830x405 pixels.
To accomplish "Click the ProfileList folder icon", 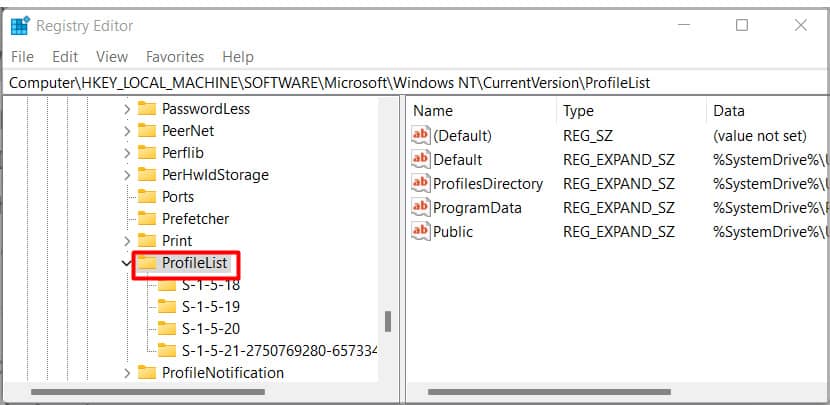I will (147, 263).
